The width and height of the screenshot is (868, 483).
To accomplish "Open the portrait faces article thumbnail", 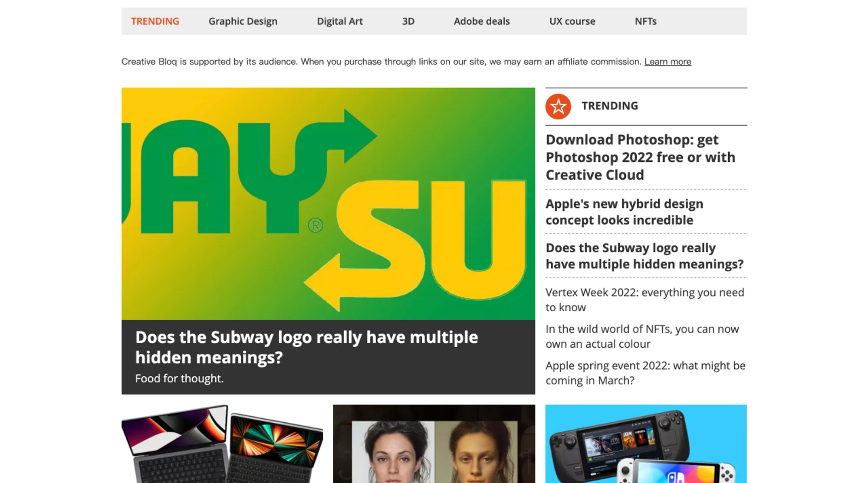I will 434,444.
